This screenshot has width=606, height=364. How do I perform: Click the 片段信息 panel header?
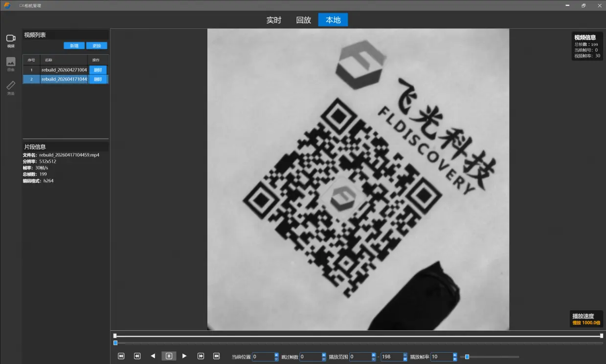pyautogui.click(x=66, y=147)
